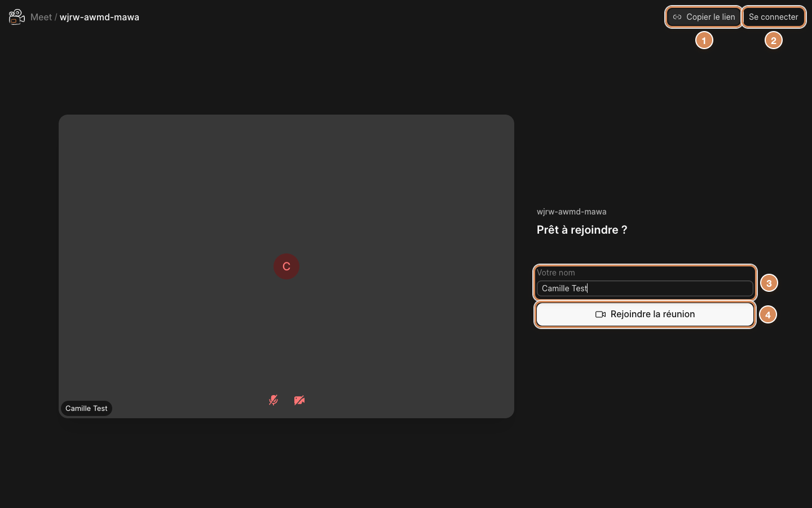Click the wjrw-awmd-mawa label above heading
Screen dimensions: 812x508
click(x=572, y=212)
